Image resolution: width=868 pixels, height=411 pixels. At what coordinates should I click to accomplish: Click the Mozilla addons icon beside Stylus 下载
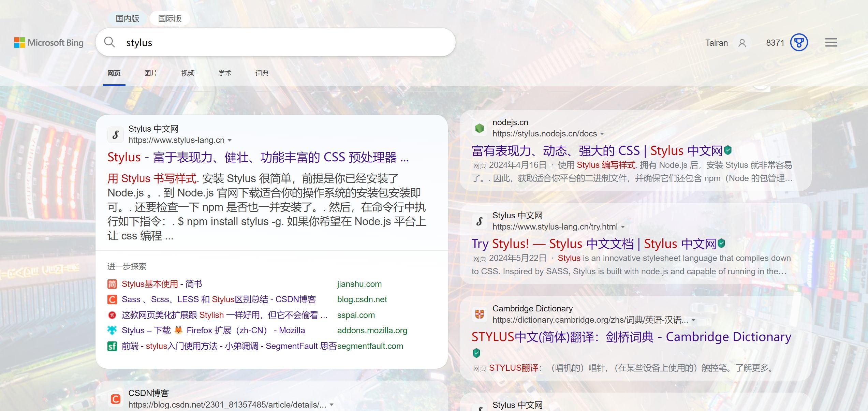(112, 331)
